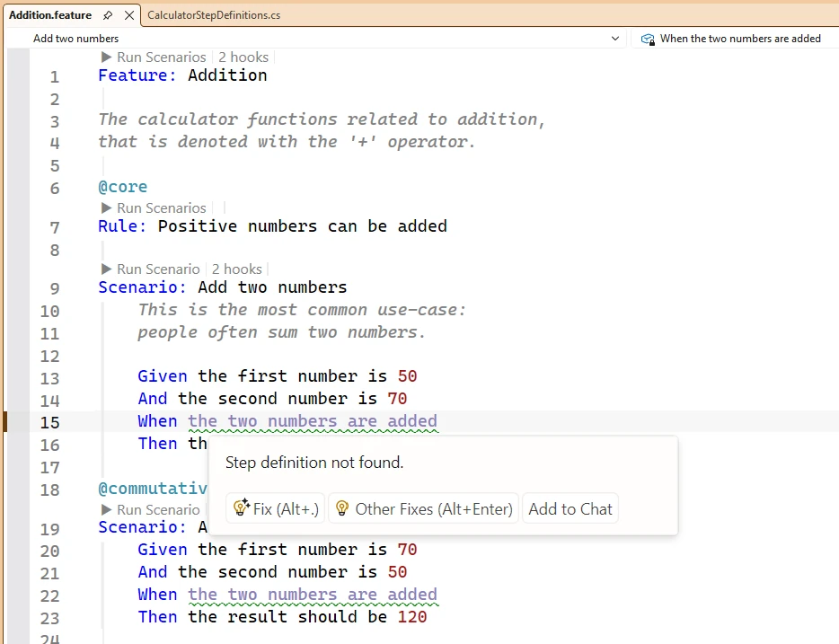This screenshot has width=839, height=644.
Task: Open the 'When the two numbers are added' member dropdown
Action: [x=733, y=39]
